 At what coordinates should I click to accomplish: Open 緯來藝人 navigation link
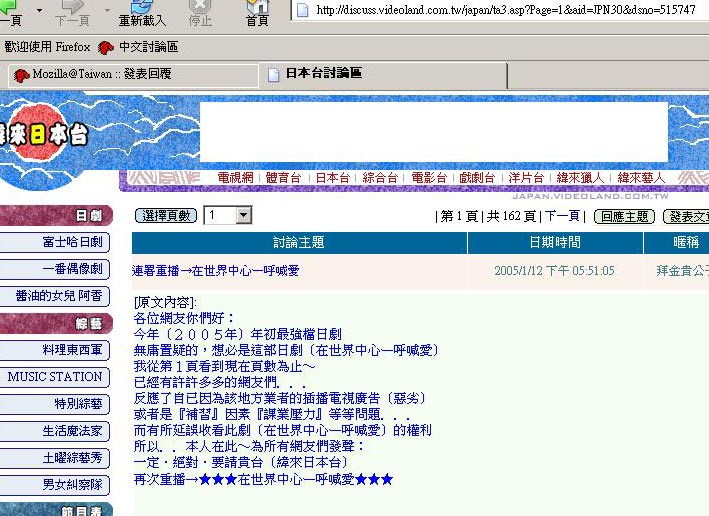(641, 178)
